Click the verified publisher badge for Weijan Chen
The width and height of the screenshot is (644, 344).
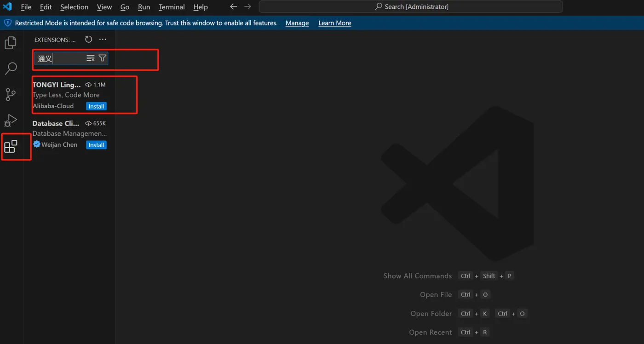point(37,144)
